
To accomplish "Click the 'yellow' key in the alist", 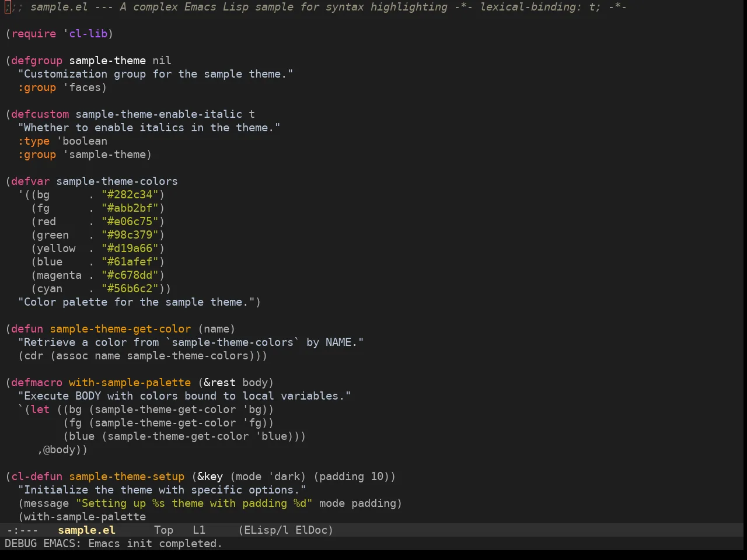I will [x=56, y=248].
